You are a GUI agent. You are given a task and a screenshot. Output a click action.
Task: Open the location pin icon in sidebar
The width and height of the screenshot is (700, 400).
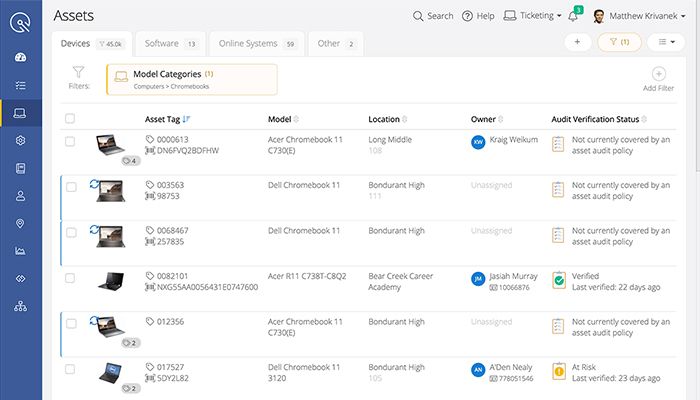pyautogui.click(x=20, y=223)
